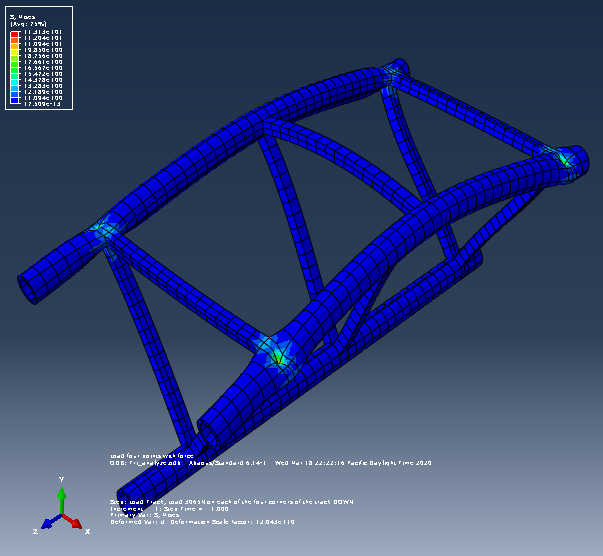Click the 'S, Mises' legend title
Screen dimensions: 603x556
[x=22, y=17]
